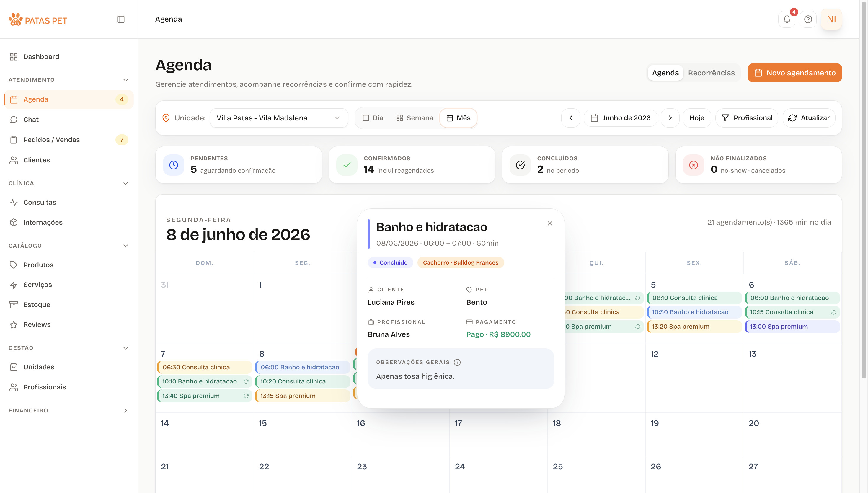Click Novo agendamento button

(x=794, y=73)
